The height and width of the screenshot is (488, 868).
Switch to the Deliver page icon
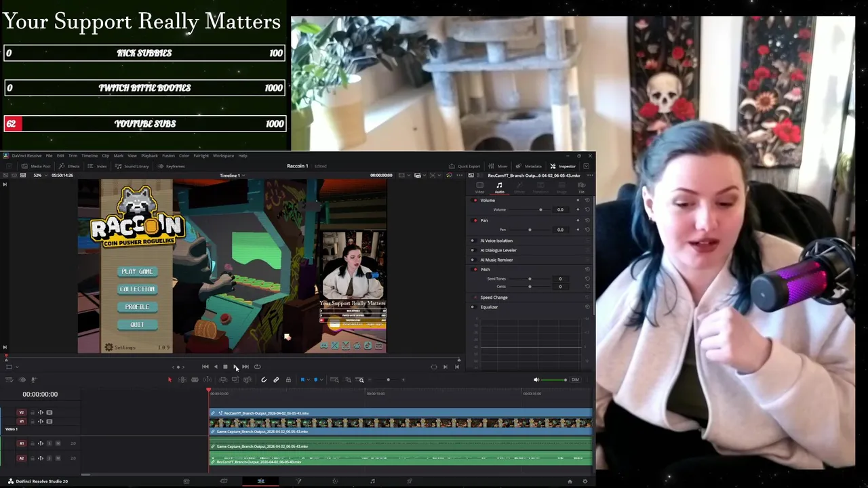(410, 481)
